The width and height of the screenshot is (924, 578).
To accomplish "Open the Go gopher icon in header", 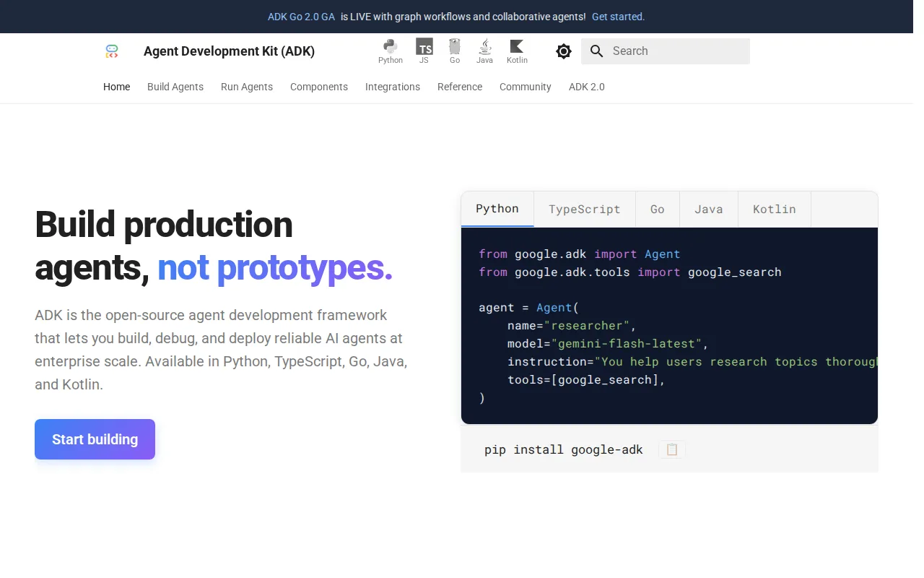I will [x=455, y=51].
